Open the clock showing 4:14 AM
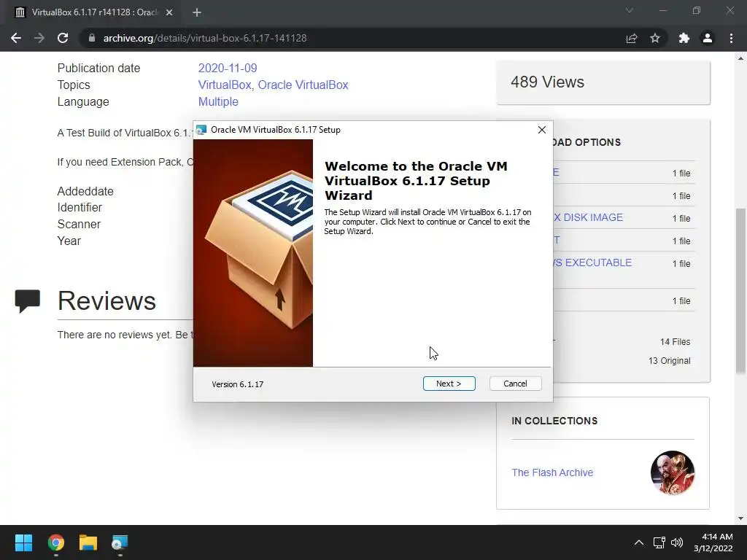This screenshot has width=747, height=560. [713, 542]
